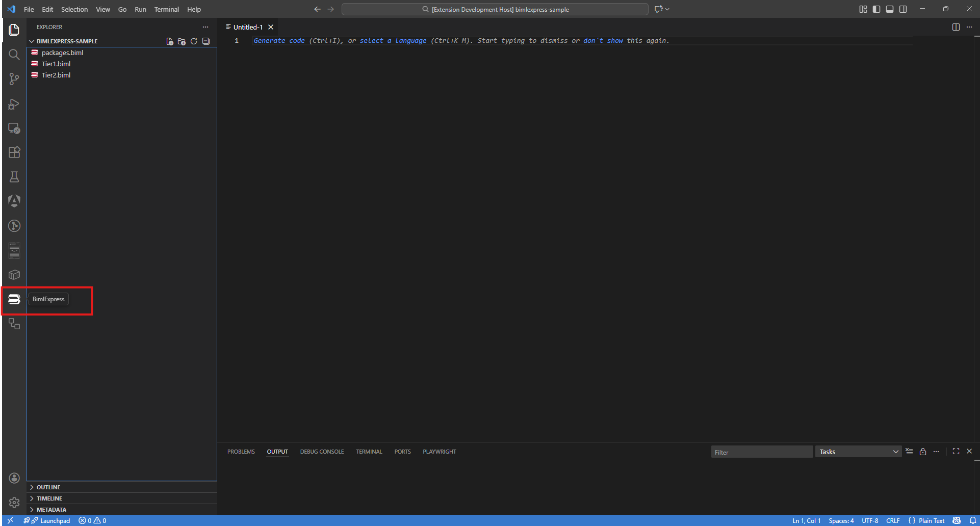Open Source Control view in activity bar
The height and width of the screenshot is (526, 980).
(14, 79)
